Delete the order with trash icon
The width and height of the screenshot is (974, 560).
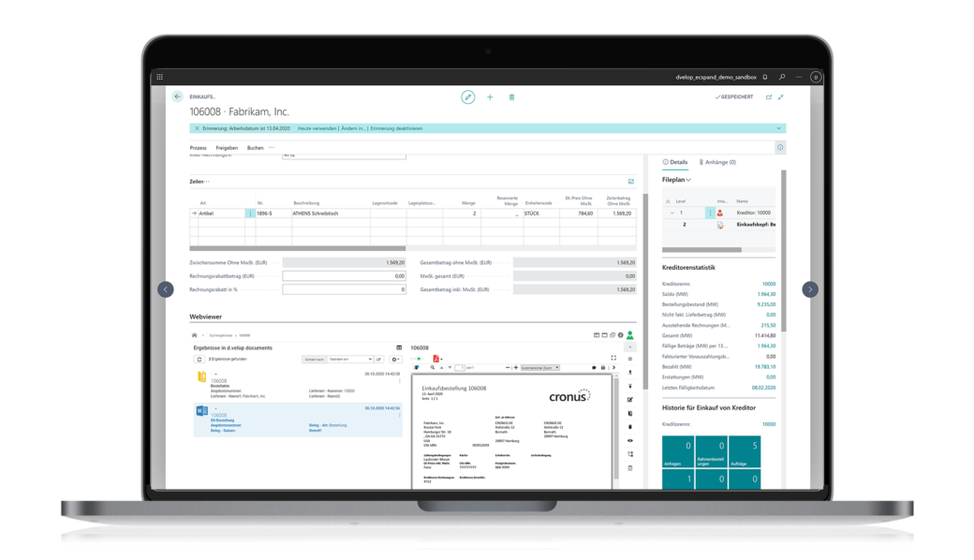click(x=512, y=96)
